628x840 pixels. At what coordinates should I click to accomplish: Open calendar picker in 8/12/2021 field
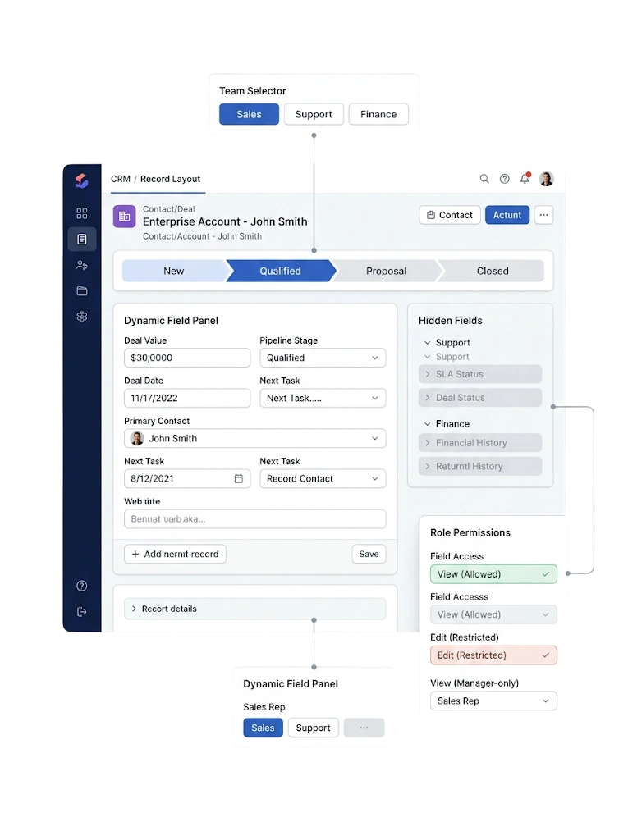239,478
